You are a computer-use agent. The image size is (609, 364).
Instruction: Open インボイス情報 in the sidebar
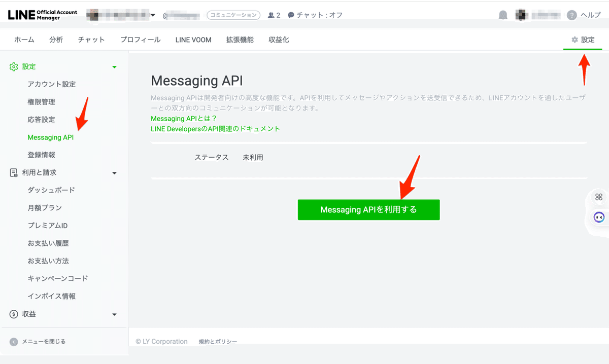pyautogui.click(x=52, y=296)
